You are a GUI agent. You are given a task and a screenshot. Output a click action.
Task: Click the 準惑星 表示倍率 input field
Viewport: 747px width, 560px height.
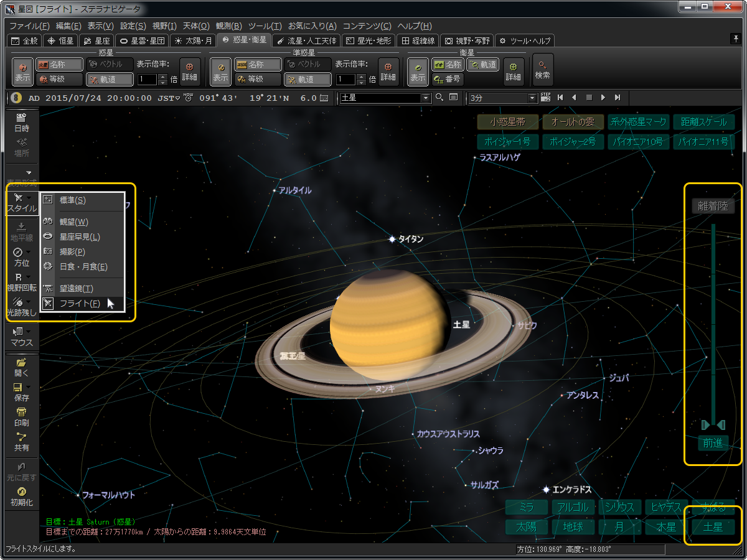click(x=345, y=79)
